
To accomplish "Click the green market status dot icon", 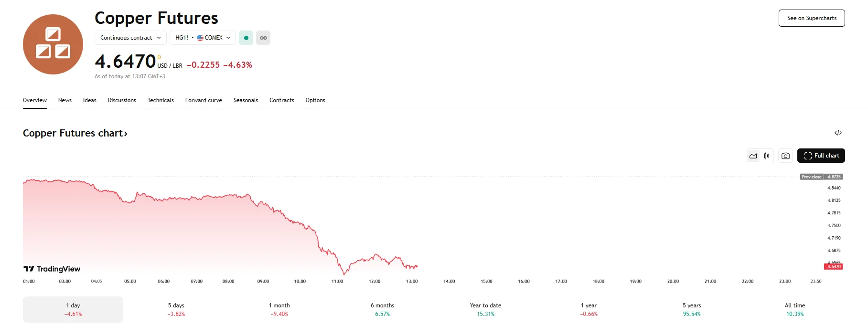I will pos(246,38).
